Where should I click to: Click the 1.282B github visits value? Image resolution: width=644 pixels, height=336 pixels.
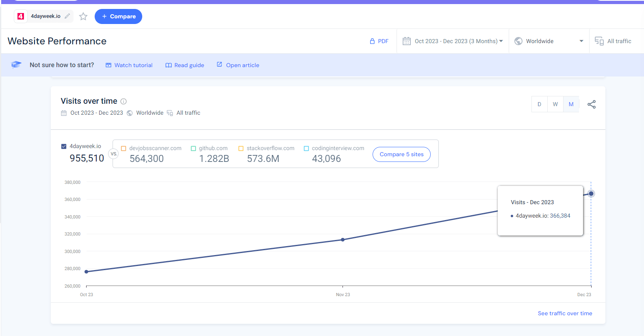coord(214,159)
